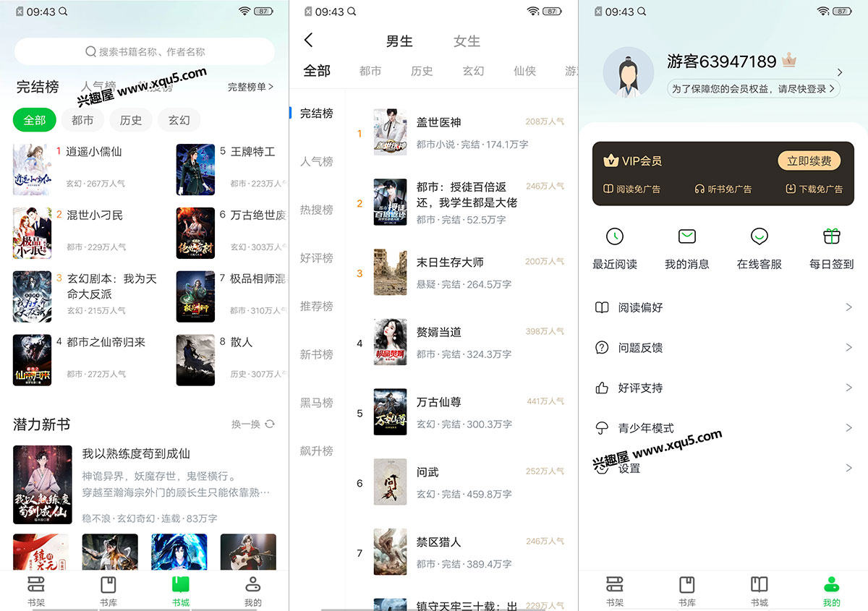Select 完结榜 in ranking sidebar
This screenshot has height=611, width=868.
coord(317,114)
